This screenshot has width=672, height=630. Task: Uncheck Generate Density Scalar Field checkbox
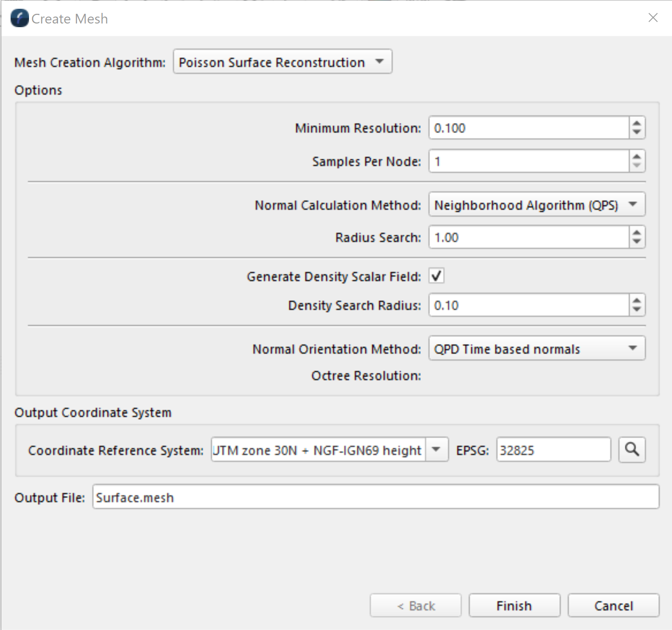pos(436,276)
